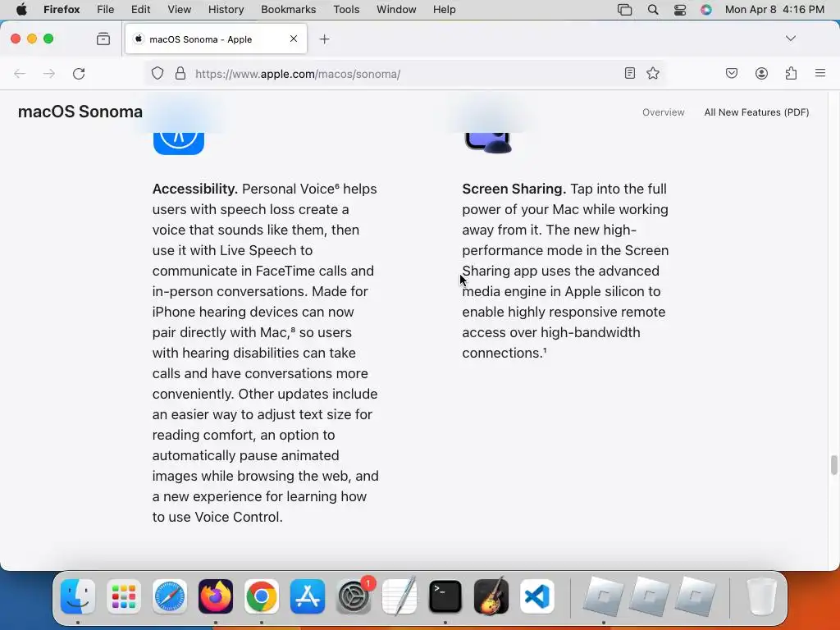The image size is (840, 630).
Task: Open the Apple menu
Action: pos(21,10)
